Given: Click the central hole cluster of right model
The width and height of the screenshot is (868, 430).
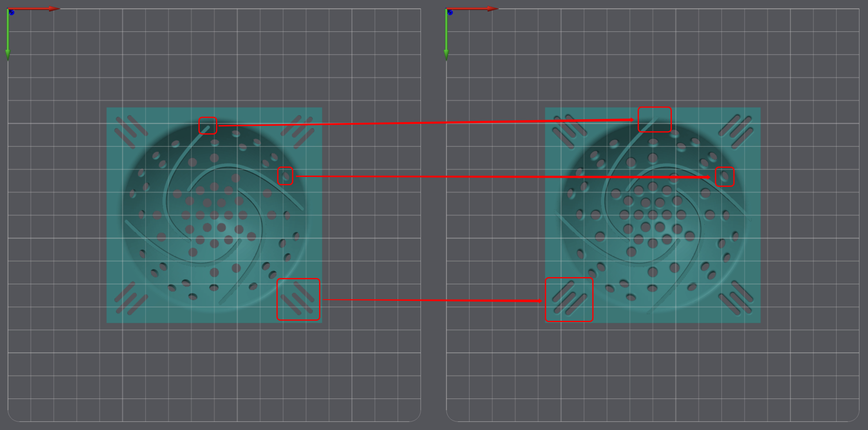Looking at the screenshot, I should click(653, 215).
